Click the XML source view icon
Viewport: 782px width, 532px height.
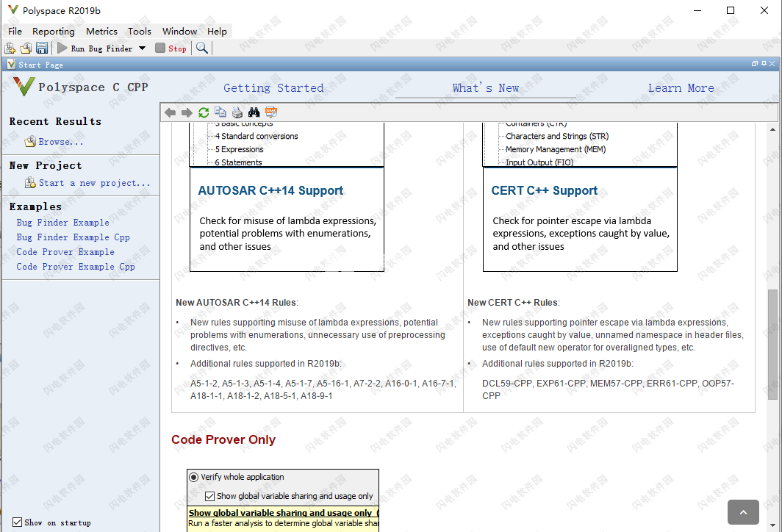tap(270, 112)
